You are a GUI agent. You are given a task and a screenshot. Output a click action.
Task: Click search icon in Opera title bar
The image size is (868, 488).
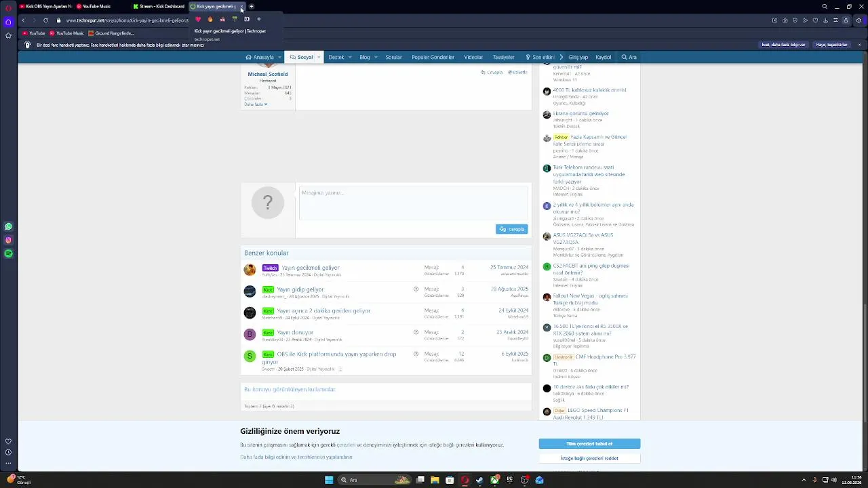825,7
